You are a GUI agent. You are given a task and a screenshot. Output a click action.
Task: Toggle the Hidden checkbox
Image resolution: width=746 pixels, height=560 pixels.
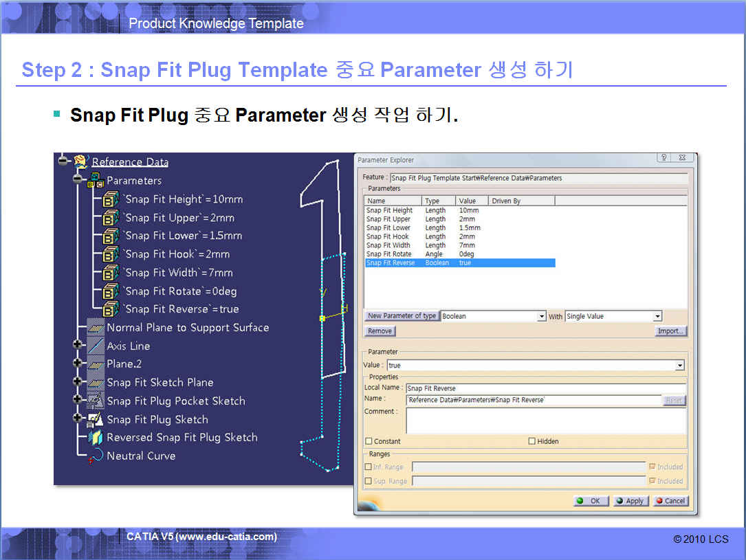[x=532, y=441]
